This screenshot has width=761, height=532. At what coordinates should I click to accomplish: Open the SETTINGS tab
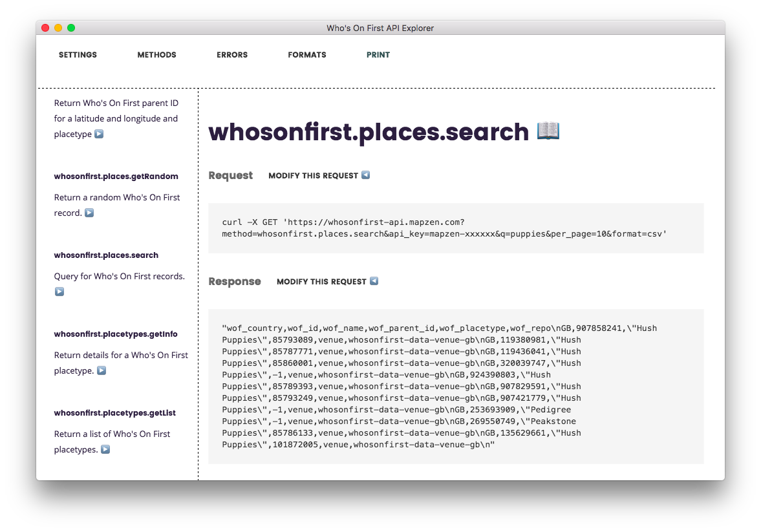(x=78, y=55)
